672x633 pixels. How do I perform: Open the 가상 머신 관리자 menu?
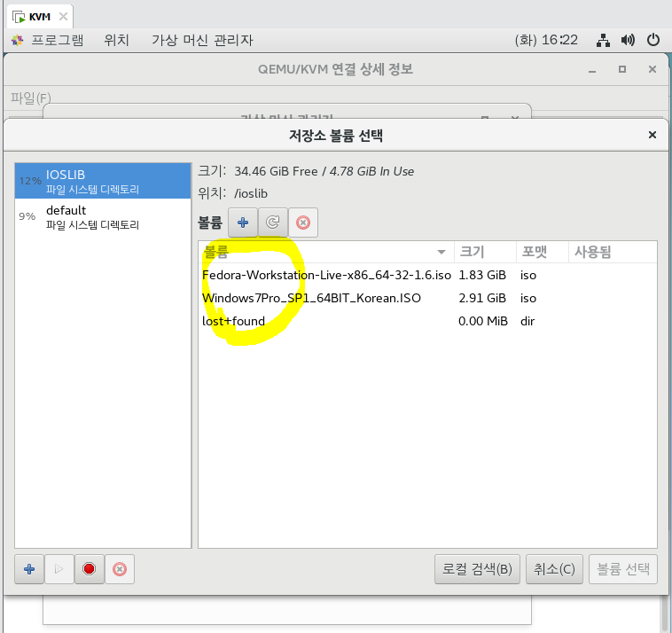coord(202,40)
